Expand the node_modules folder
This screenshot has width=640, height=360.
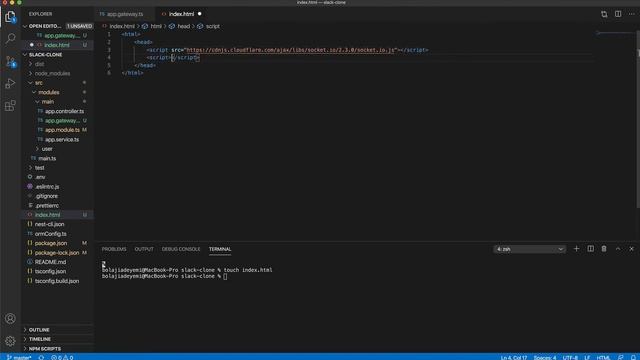pyautogui.click(x=57, y=73)
